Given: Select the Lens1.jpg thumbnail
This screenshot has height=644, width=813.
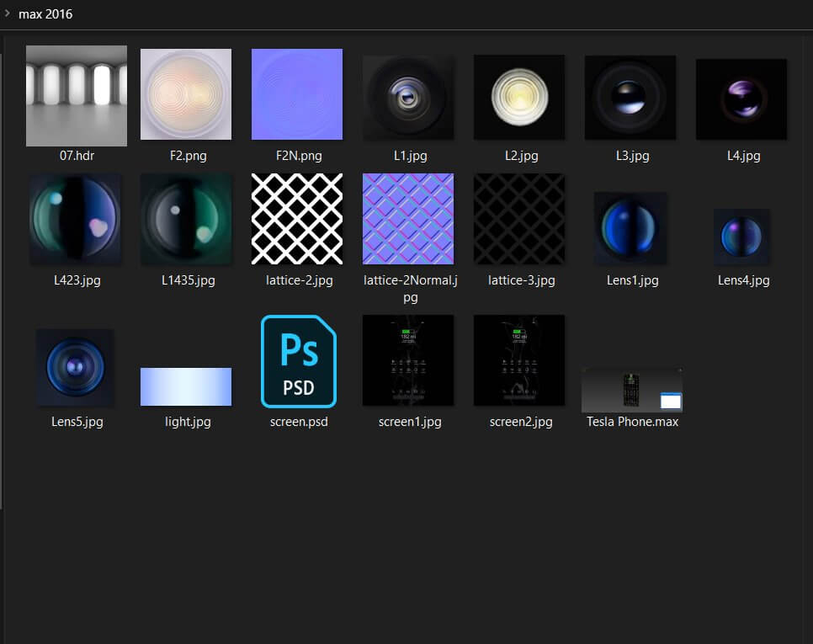Looking at the screenshot, I should coord(630,228).
